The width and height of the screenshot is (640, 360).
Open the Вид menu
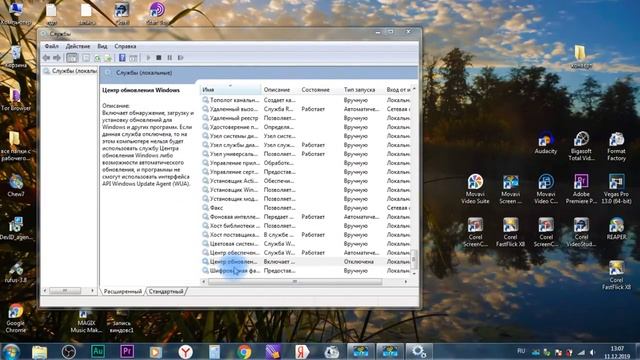coord(102,46)
